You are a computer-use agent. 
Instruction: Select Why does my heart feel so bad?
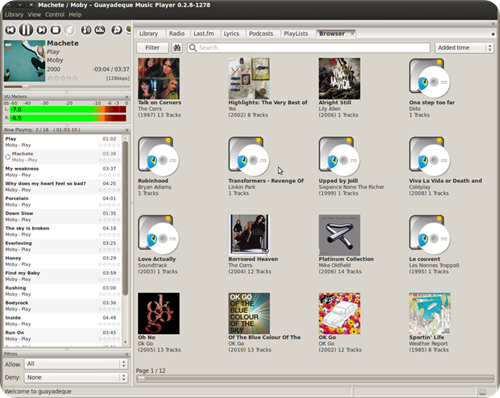pos(63,187)
